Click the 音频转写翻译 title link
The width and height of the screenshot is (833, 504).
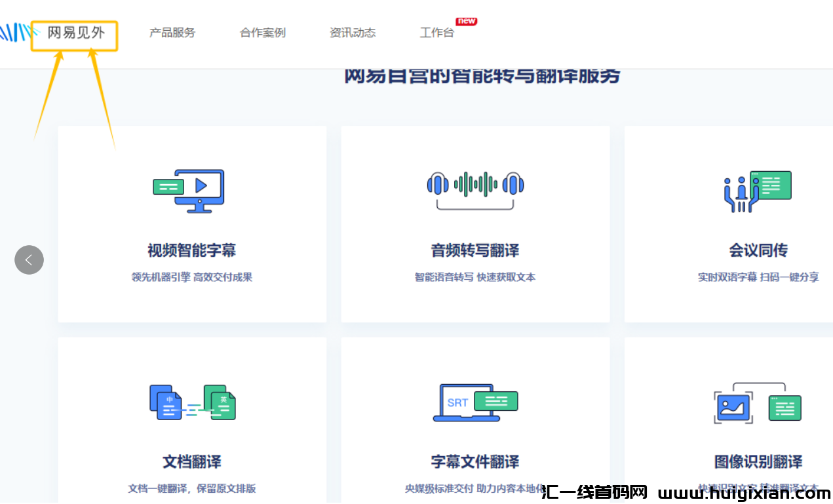475,250
